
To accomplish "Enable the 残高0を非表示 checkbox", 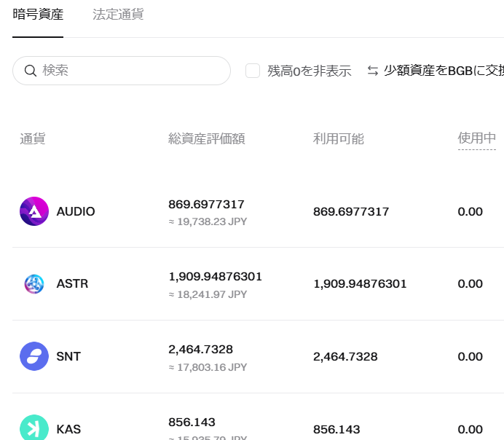I will (253, 71).
